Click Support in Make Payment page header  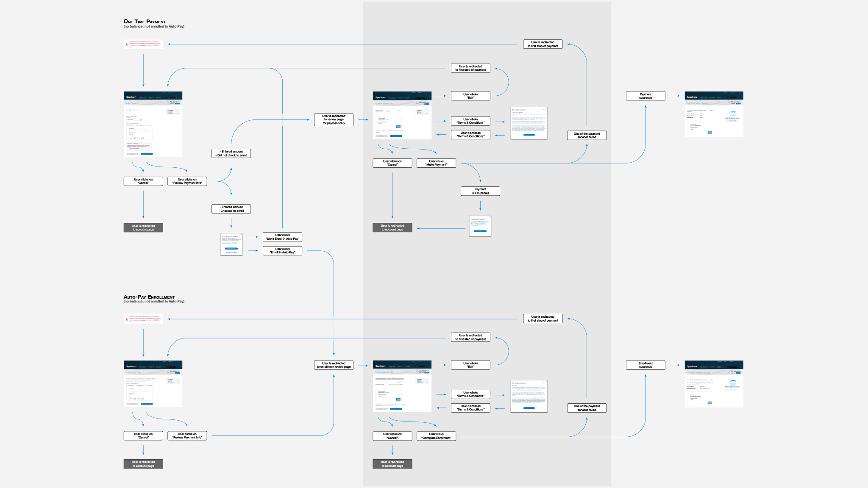158,97
